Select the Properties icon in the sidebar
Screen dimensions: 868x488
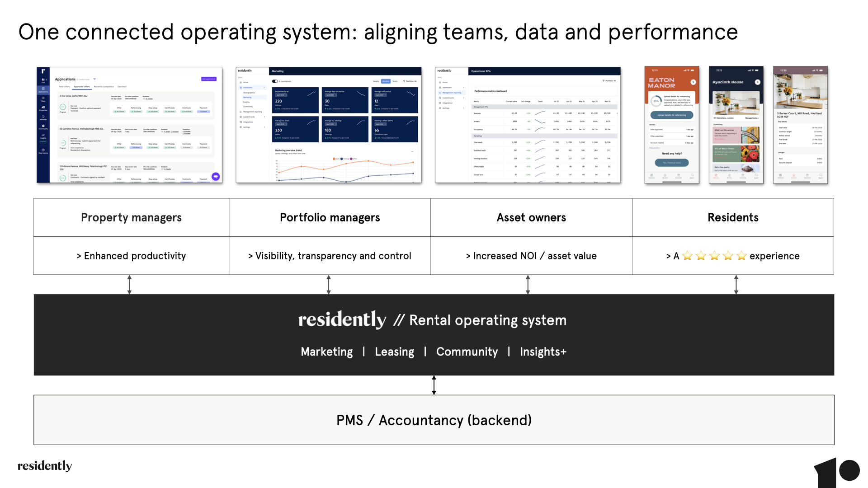coord(43,108)
